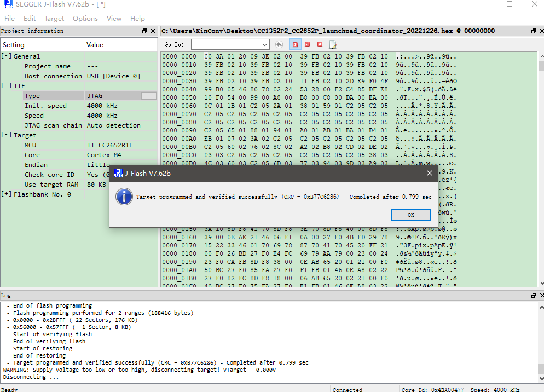Close the Project information panel
The width and height of the screenshot is (544, 392).
pyautogui.click(x=153, y=31)
